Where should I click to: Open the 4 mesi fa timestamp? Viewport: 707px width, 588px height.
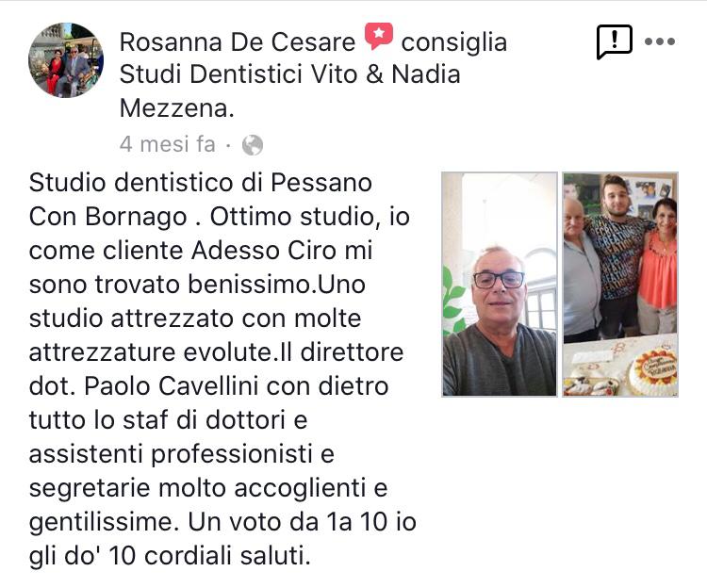tap(167, 144)
